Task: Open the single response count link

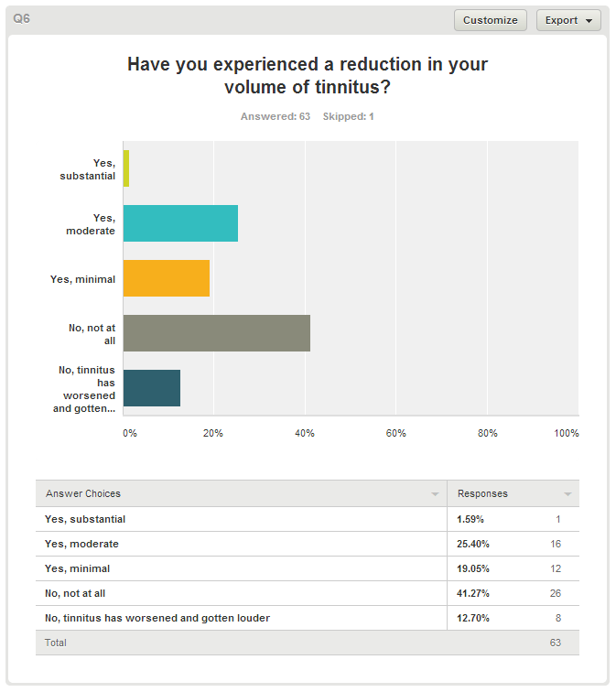Action: click(x=557, y=519)
